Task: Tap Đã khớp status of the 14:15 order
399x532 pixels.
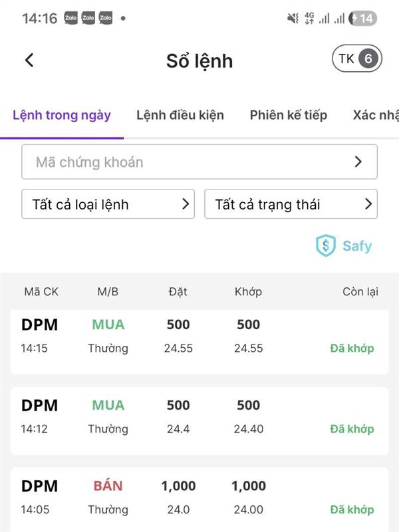Action: pos(352,348)
